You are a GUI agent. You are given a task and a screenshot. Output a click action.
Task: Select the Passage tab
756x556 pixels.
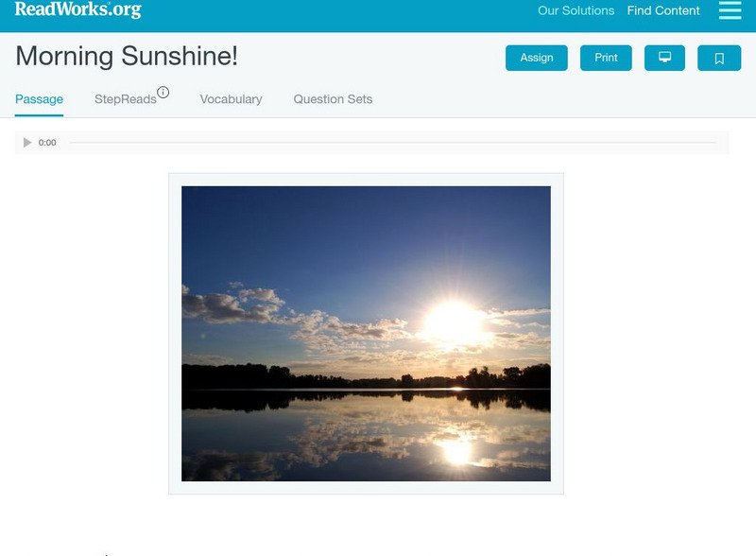click(39, 99)
